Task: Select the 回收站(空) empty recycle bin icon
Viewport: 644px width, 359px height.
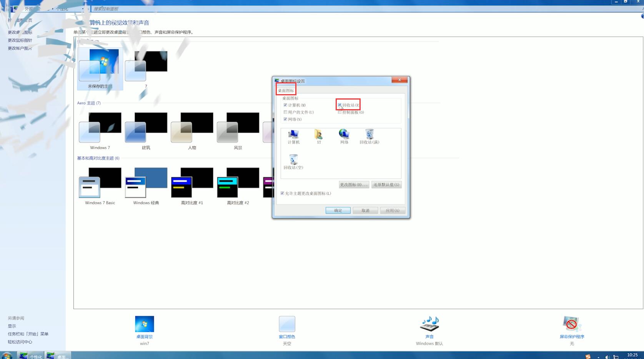Action: (293, 162)
